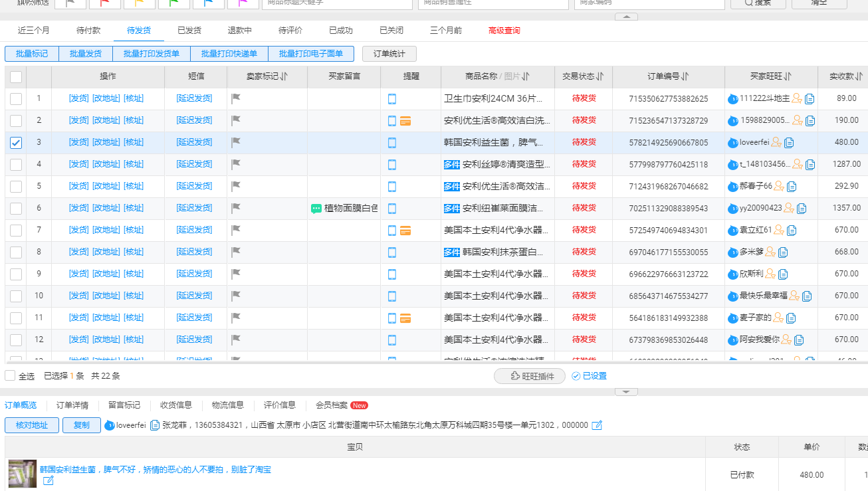Open Wangwang chat with buyer 111222斗地主

pyautogui.click(x=733, y=99)
